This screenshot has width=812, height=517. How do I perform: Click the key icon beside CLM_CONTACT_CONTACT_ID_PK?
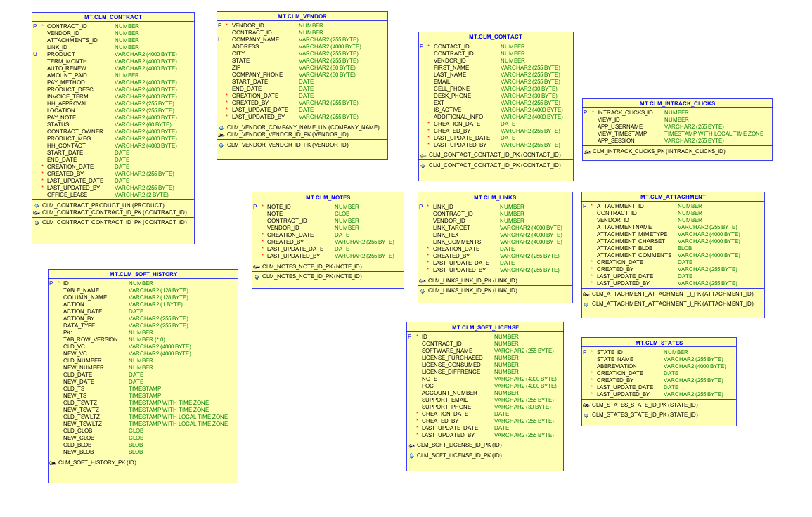423,155
